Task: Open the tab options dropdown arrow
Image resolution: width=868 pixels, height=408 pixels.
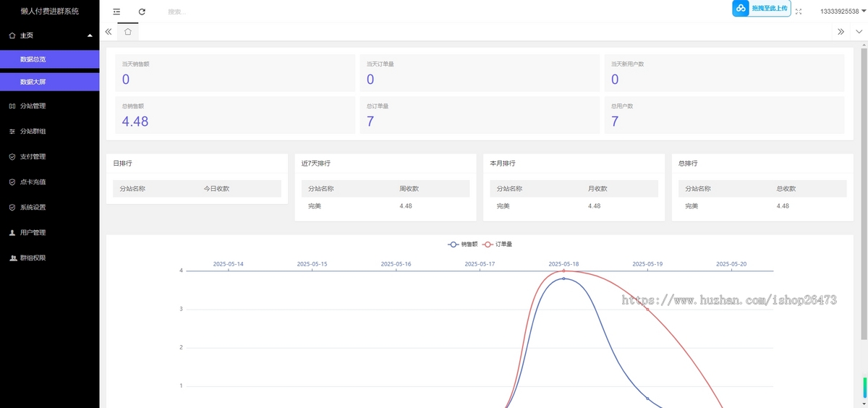Action: (859, 32)
